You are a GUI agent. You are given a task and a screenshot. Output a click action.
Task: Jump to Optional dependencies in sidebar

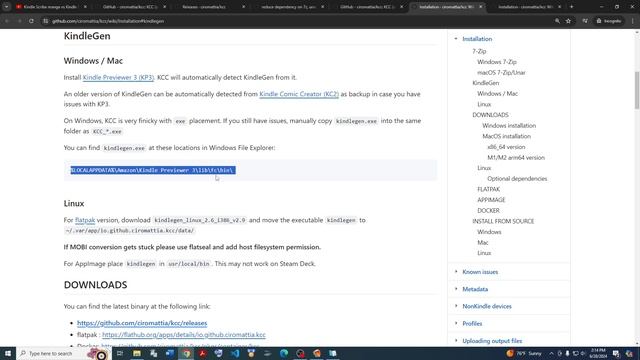coord(517,179)
